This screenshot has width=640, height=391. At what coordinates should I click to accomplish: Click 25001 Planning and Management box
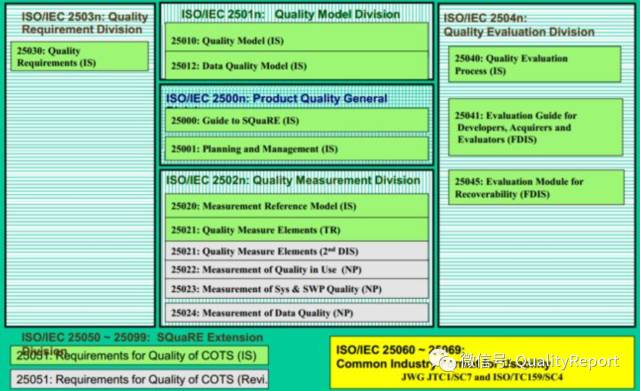[297, 149]
